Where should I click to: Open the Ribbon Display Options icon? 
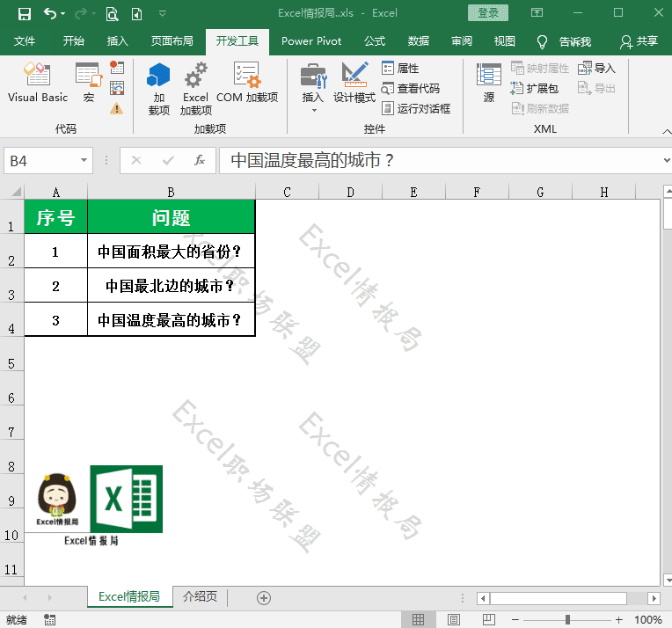537,13
